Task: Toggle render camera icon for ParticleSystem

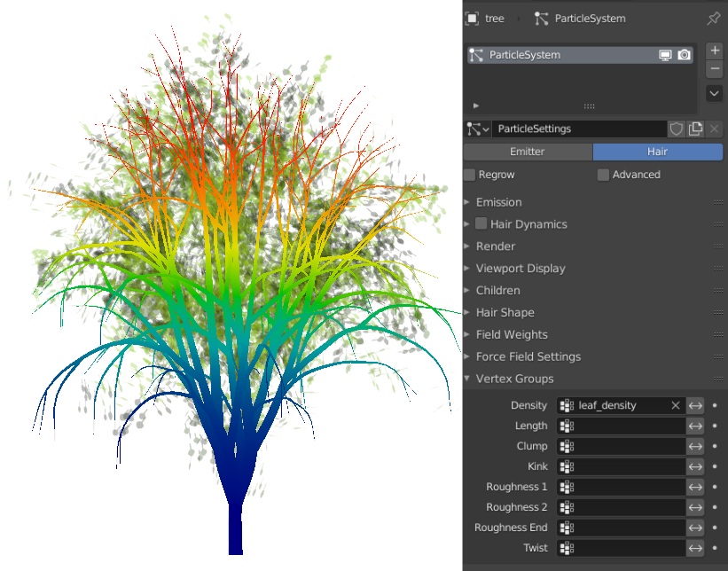Action: coord(684,55)
